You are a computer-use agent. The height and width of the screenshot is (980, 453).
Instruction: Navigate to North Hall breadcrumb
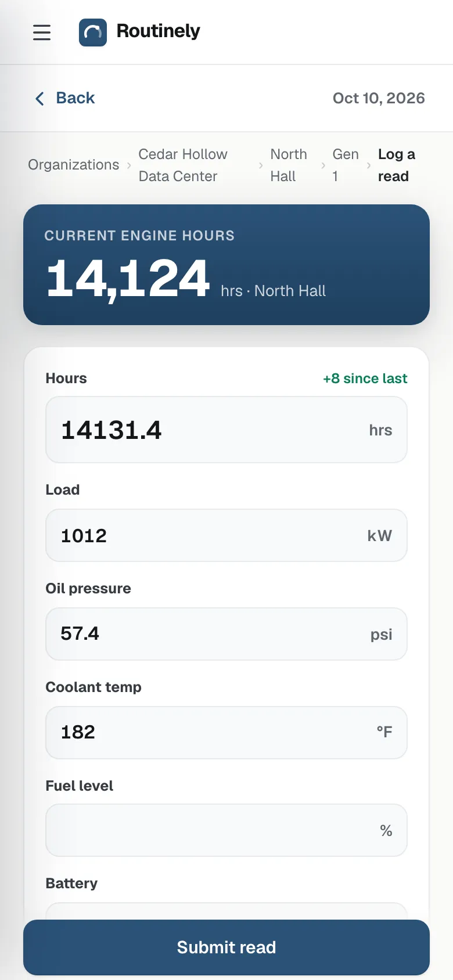tap(289, 165)
